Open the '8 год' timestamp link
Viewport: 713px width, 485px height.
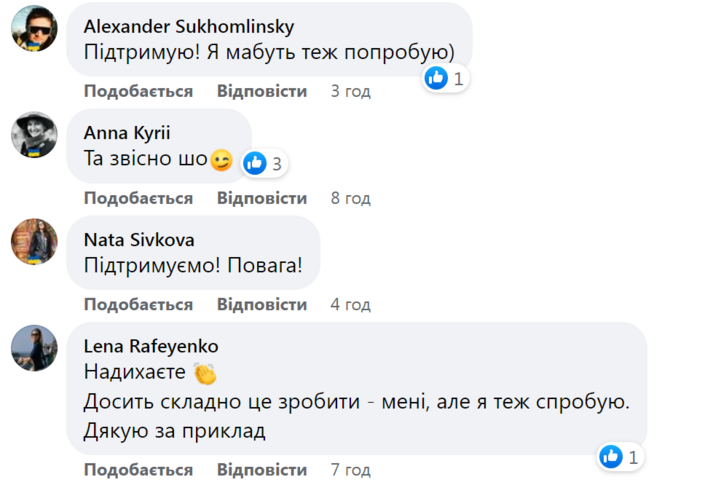coord(350,198)
